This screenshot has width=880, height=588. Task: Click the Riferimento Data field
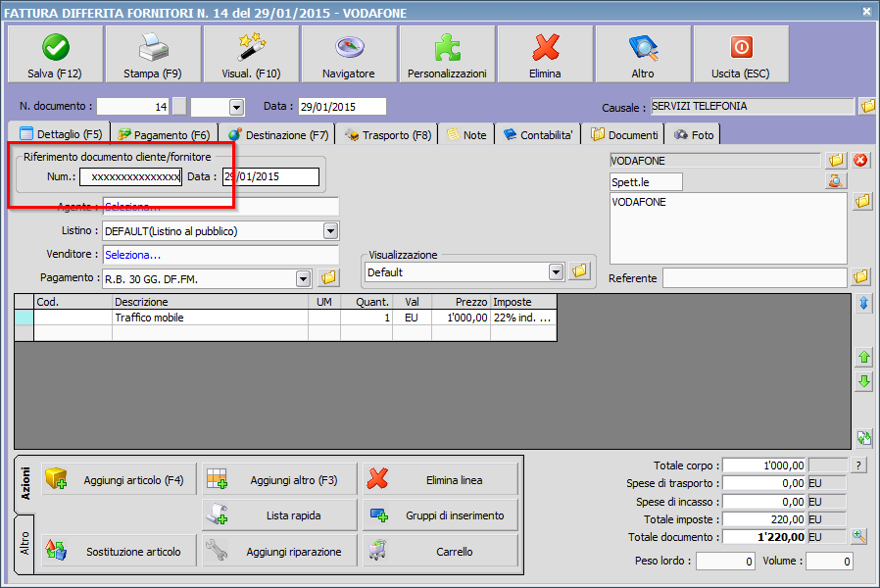(x=270, y=176)
